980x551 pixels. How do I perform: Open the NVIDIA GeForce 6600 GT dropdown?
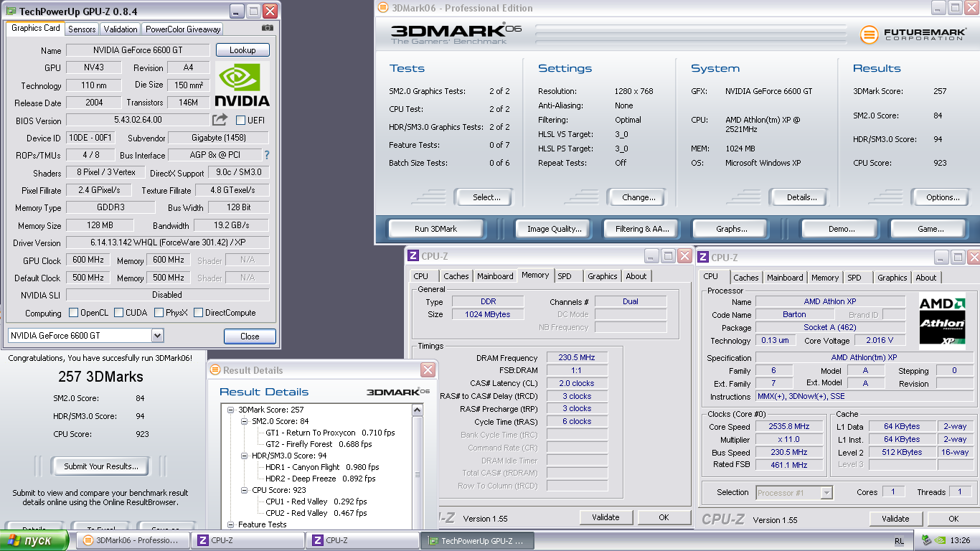point(157,336)
